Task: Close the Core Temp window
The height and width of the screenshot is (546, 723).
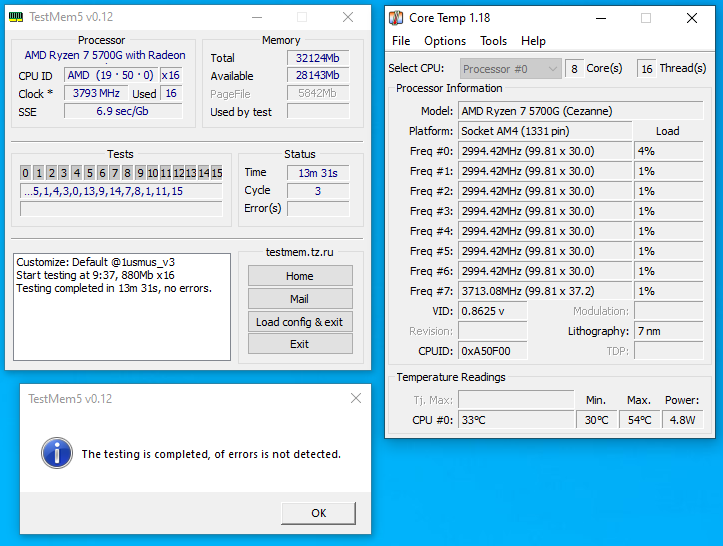Action: click(x=692, y=18)
